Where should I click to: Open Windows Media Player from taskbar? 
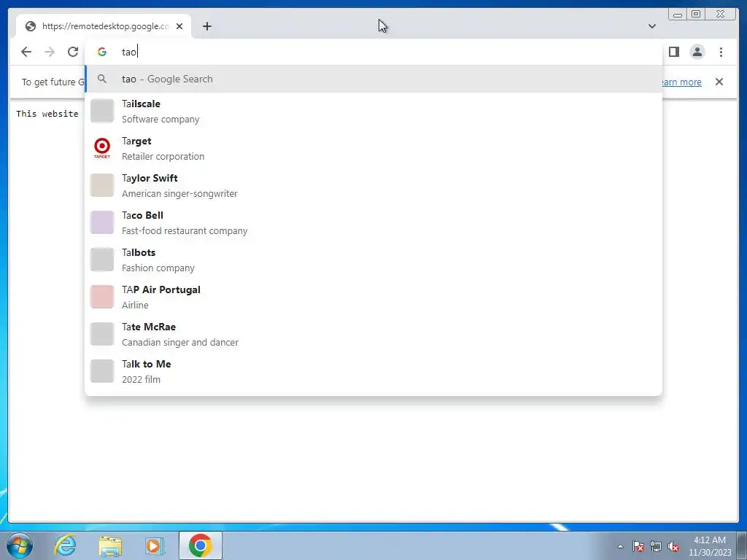[154, 545]
